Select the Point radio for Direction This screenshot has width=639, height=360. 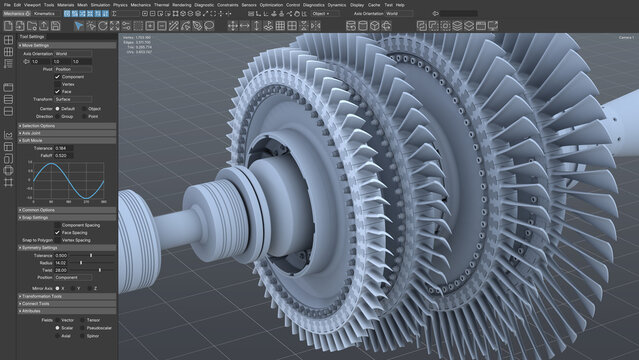point(84,116)
